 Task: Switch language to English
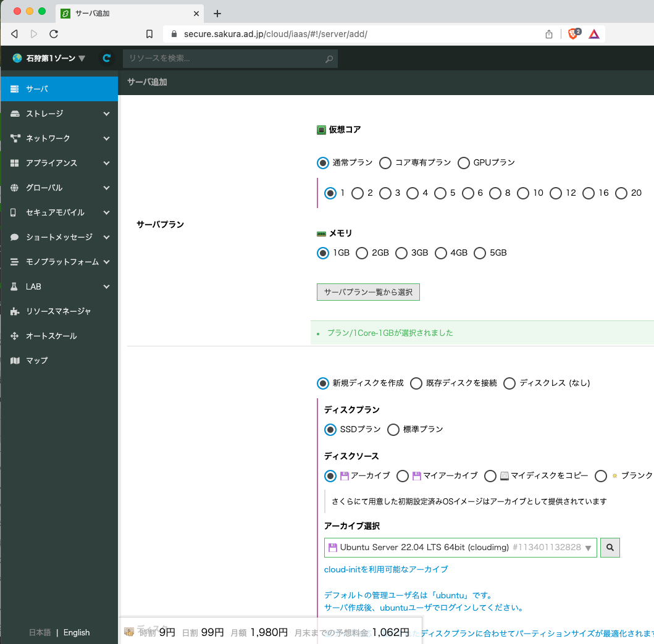click(x=77, y=632)
